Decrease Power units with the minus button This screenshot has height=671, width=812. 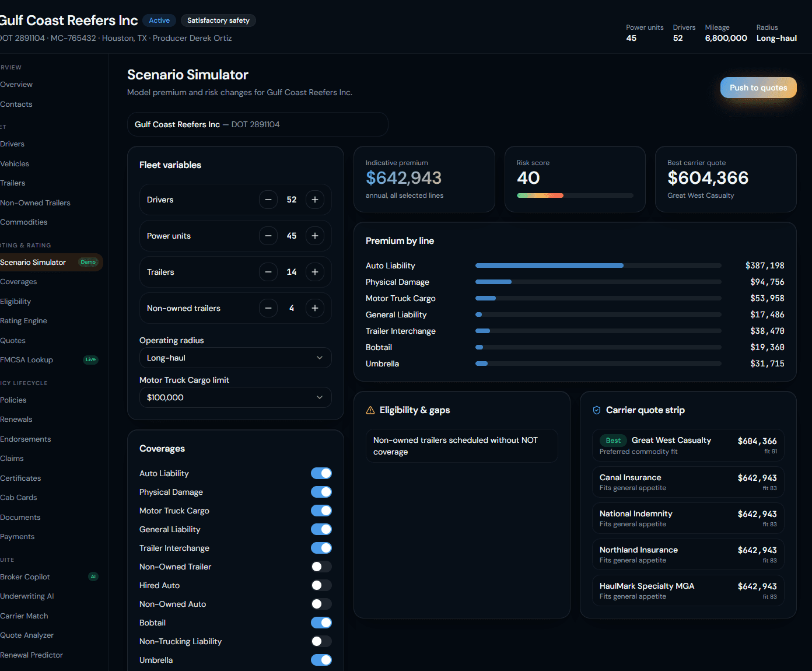coord(268,236)
